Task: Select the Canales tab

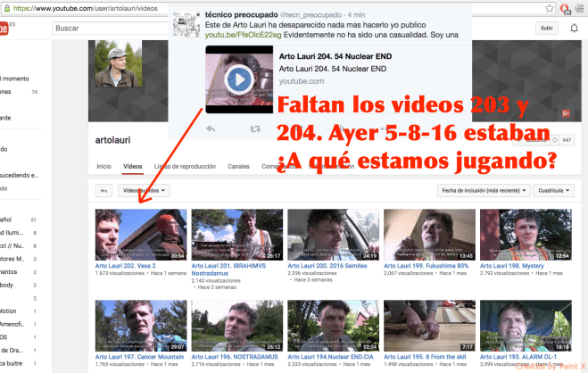Action: [238, 167]
